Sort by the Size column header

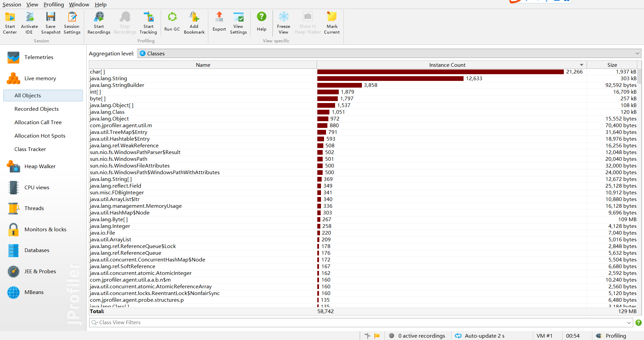click(612, 65)
